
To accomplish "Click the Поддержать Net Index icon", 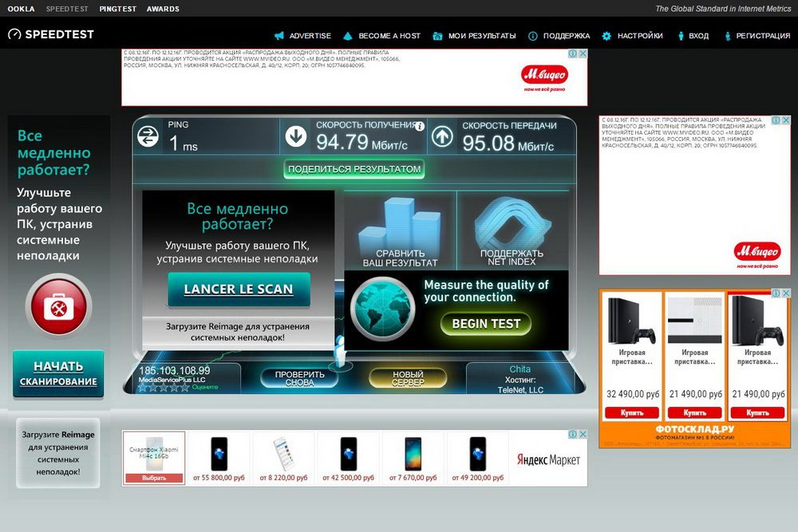I will pyautogui.click(x=512, y=231).
